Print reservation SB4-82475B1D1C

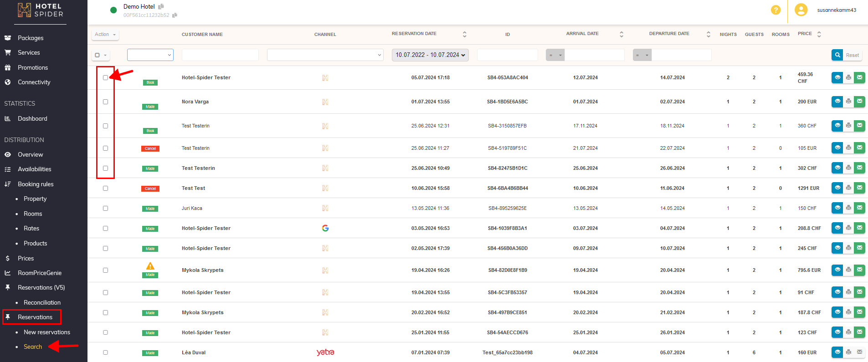848,168
